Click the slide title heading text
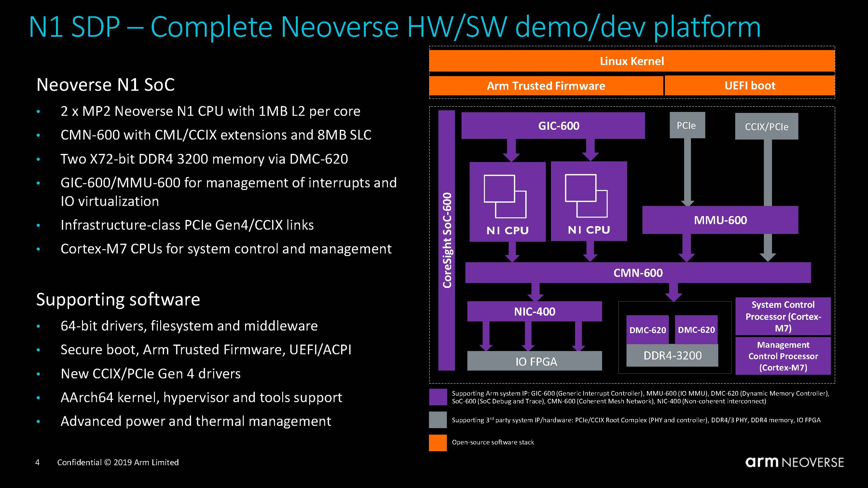The width and height of the screenshot is (868, 488). pos(394,26)
